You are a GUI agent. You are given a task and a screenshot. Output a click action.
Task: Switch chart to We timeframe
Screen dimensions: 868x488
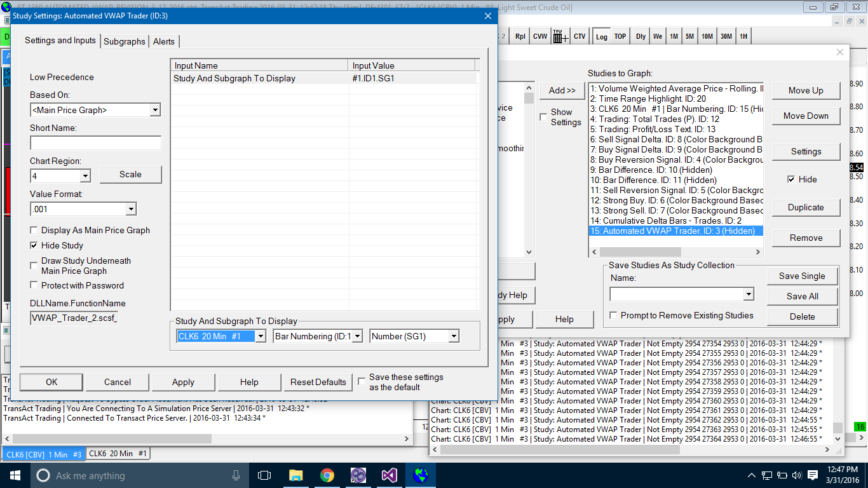pyautogui.click(x=658, y=36)
